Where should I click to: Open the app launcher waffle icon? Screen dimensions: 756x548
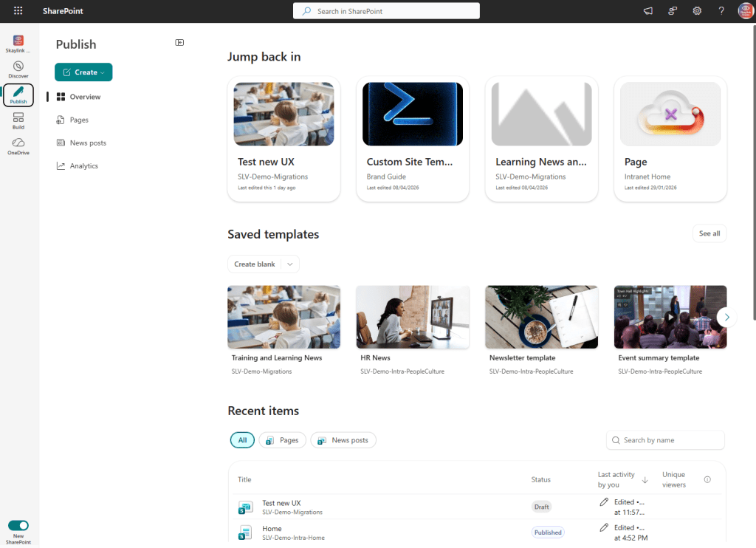pos(18,11)
